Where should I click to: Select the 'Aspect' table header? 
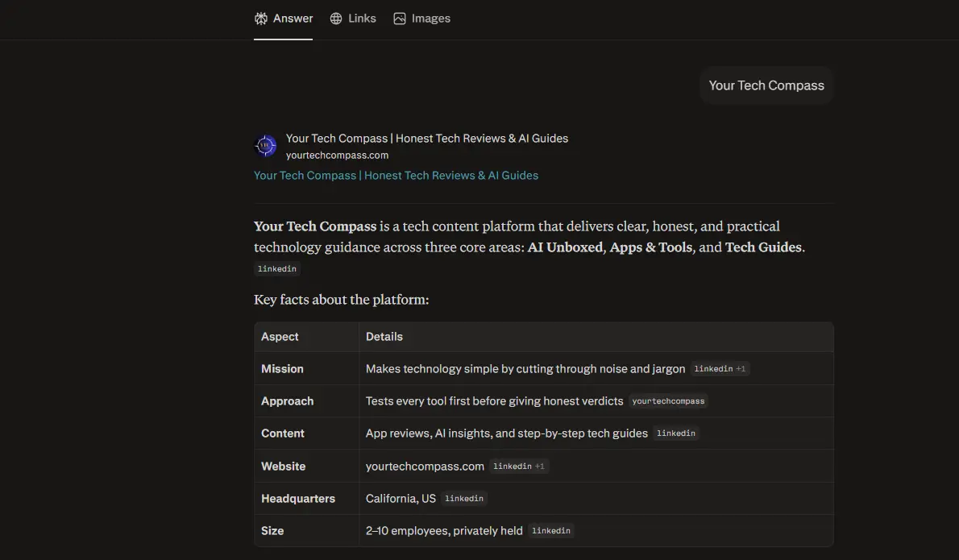tap(280, 337)
